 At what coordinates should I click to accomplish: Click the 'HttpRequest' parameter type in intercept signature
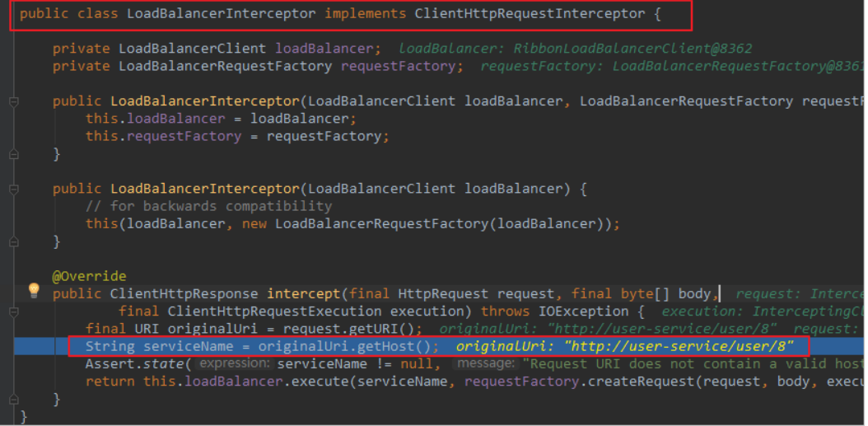pos(443,293)
